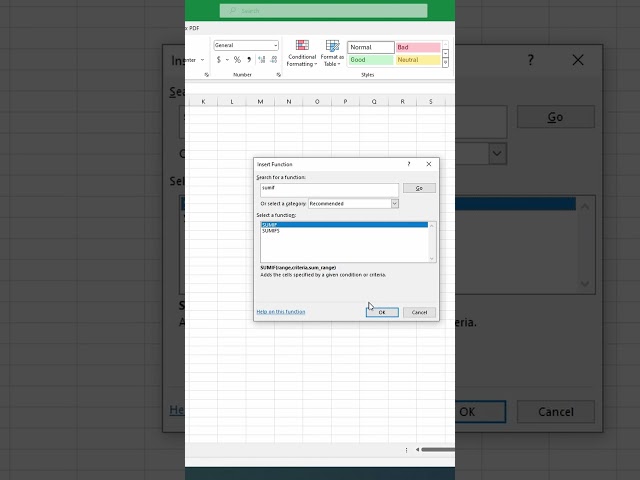Expand the cell Styles gallery arrow

[x=446, y=63]
